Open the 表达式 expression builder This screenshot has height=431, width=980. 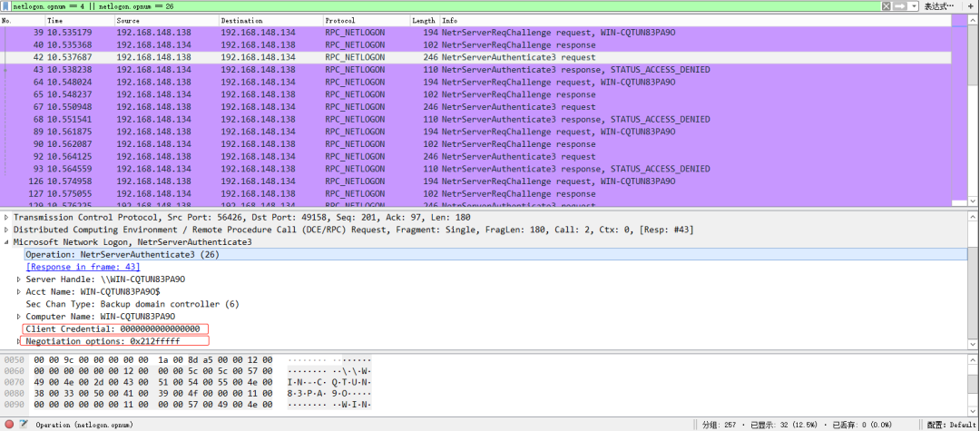tap(939, 5)
